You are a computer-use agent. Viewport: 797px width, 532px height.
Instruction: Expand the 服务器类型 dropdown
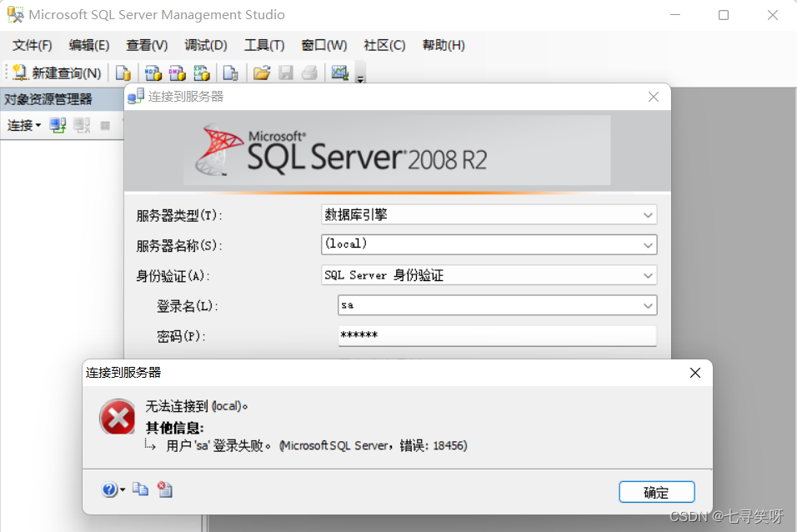coord(648,215)
